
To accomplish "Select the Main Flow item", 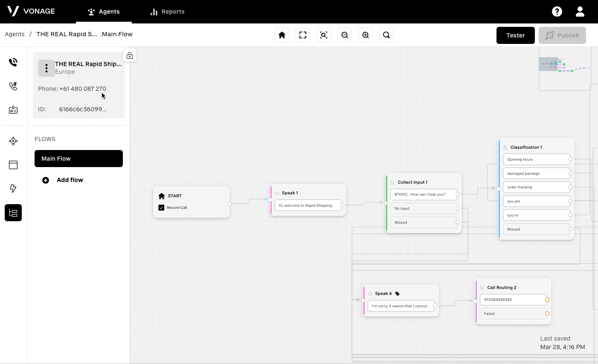I will pos(78,159).
